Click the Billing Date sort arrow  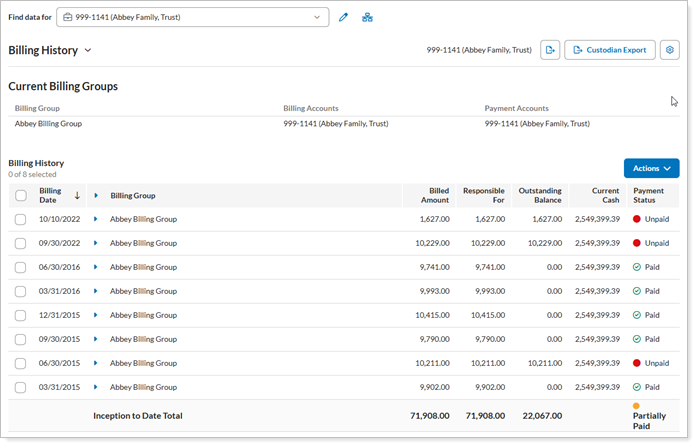coord(77,196)
